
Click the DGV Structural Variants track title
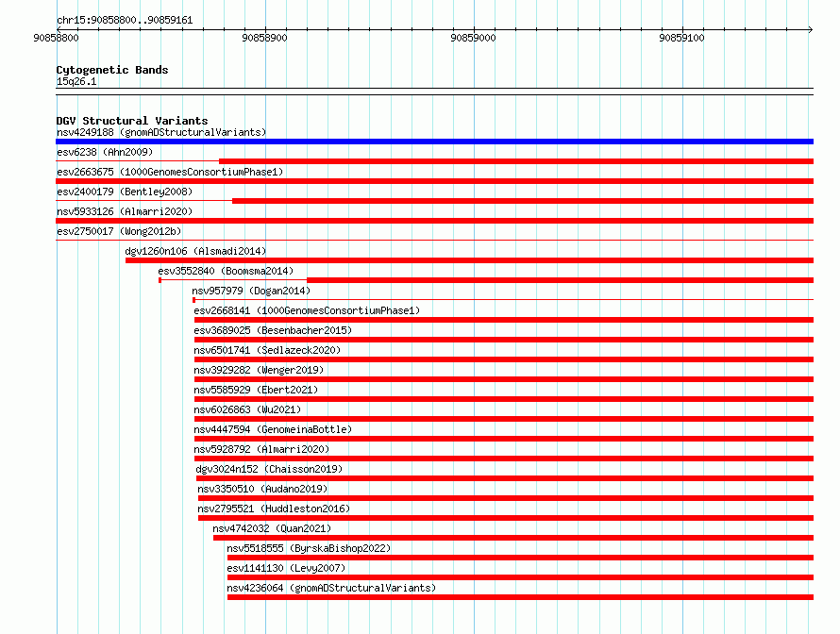pyautogui.click(x=132, y=121)
